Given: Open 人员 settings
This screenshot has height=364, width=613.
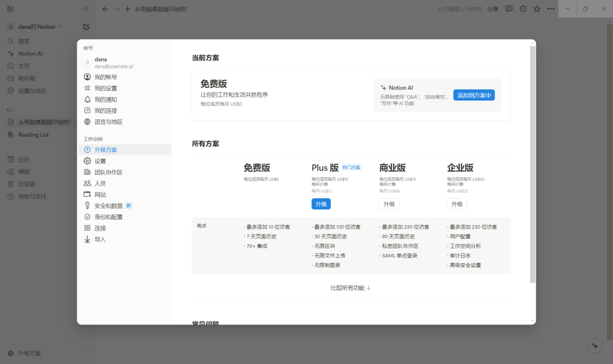Looking at the screenshot, I should coord(125,183).
